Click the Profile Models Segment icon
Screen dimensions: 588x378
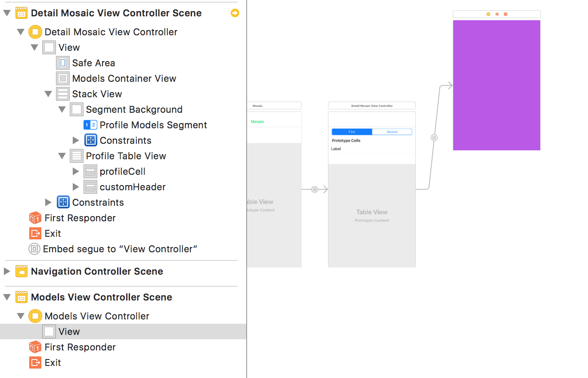90,125
